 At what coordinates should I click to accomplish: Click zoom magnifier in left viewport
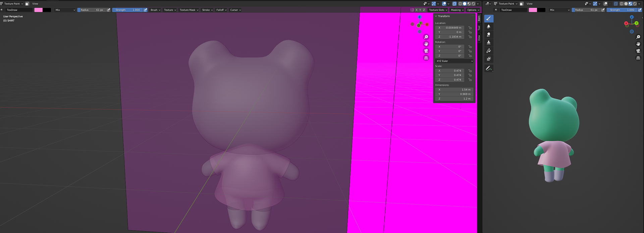(x=426, y=37)
